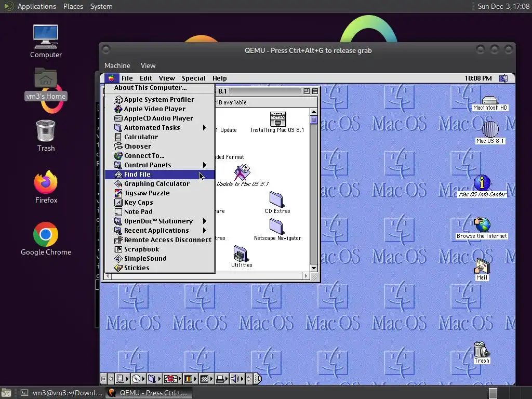Open Stickies

pyautogui.click(x=159, y=268)
